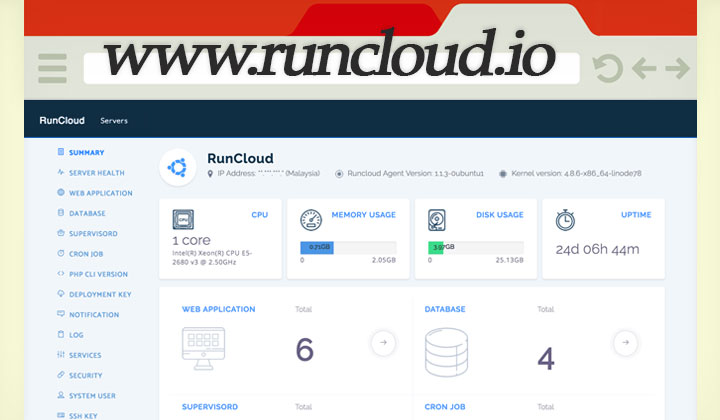Open Cron Job in the sidebar
Viewport: 720px width, 420px height.
86,253
